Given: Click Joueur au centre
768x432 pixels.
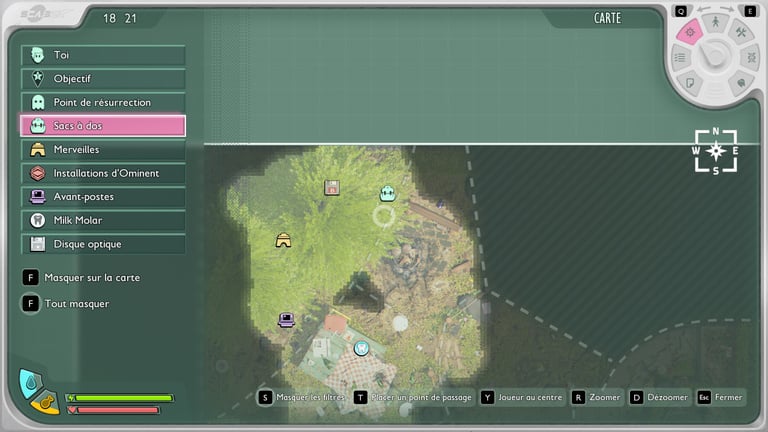Looking at the screenshot, I should pyautogui.click(x=522, y=397).
